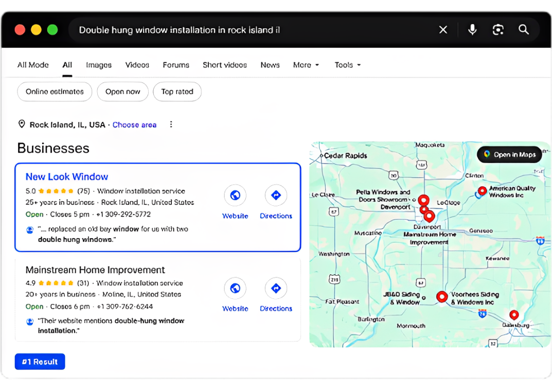The height and width of the screenshot is (392, 552).
Task: Submit search with the magnifying glass icon
Action: click(524, 30)
